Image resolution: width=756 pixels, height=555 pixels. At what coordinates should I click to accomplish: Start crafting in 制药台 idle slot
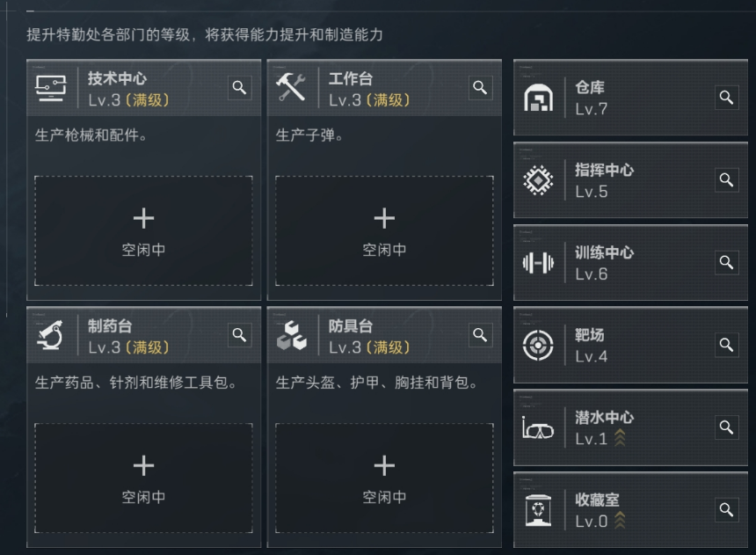coord(143,478)
